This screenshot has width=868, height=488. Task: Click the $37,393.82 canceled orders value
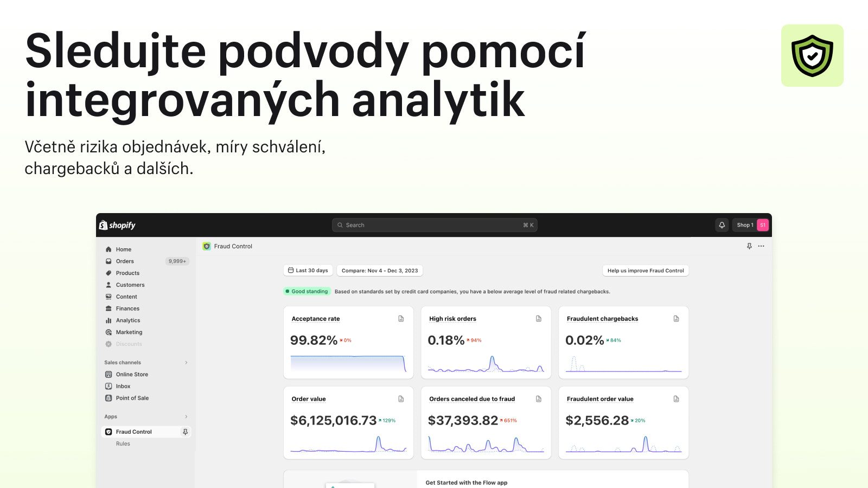(x=463, y=421)
